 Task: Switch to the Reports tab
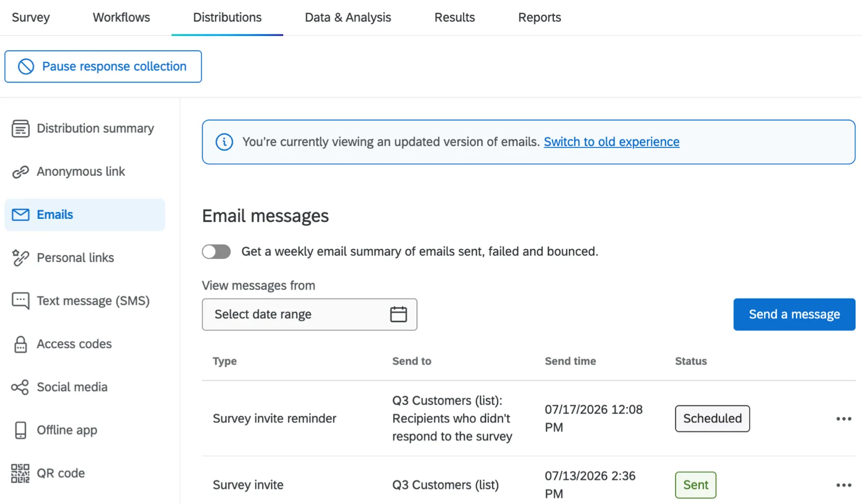click(540, 17)
